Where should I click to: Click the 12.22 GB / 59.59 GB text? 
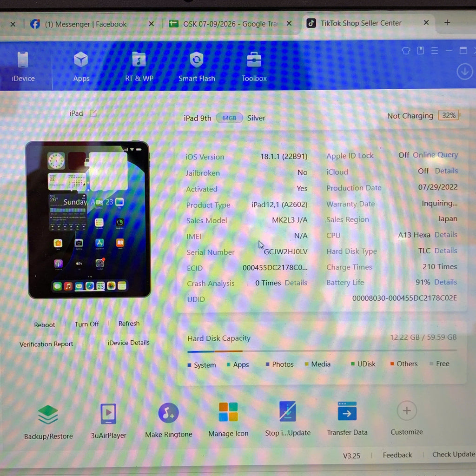423,337
